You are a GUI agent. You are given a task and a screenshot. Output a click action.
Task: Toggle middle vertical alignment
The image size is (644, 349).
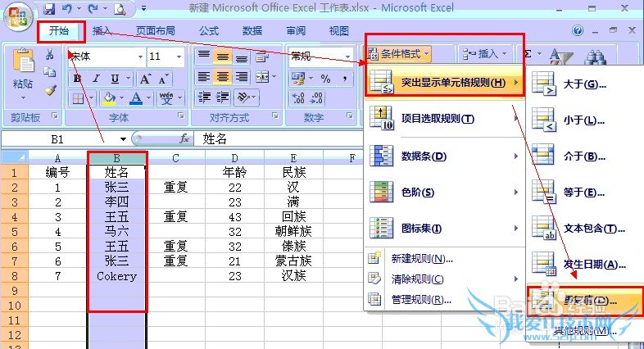pos(223,57)
